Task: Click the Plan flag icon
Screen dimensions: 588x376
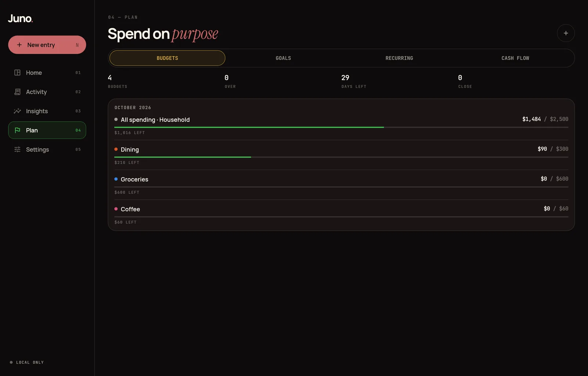Action: (x=17, y=130)
